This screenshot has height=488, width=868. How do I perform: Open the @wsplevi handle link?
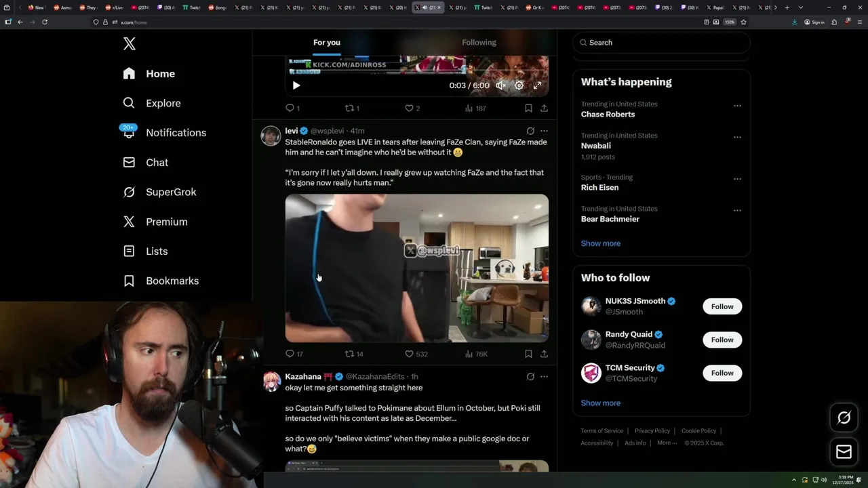click(328, 131)
